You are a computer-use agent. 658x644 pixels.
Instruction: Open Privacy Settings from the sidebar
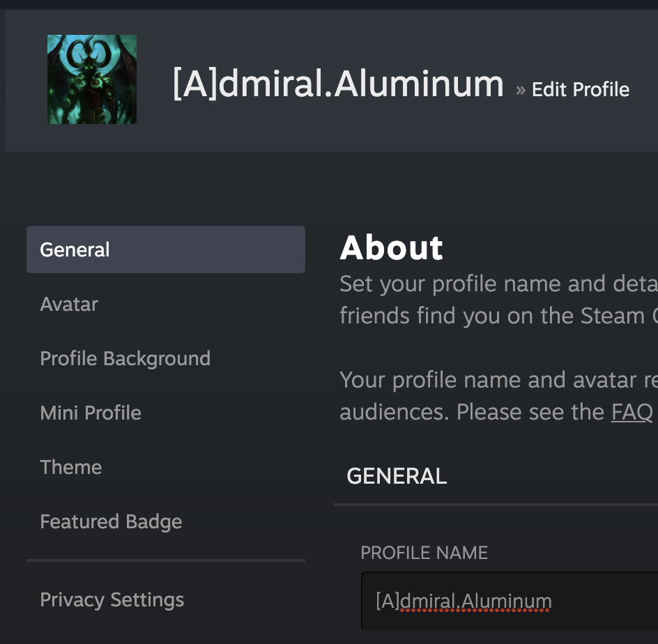pos(112,599)
